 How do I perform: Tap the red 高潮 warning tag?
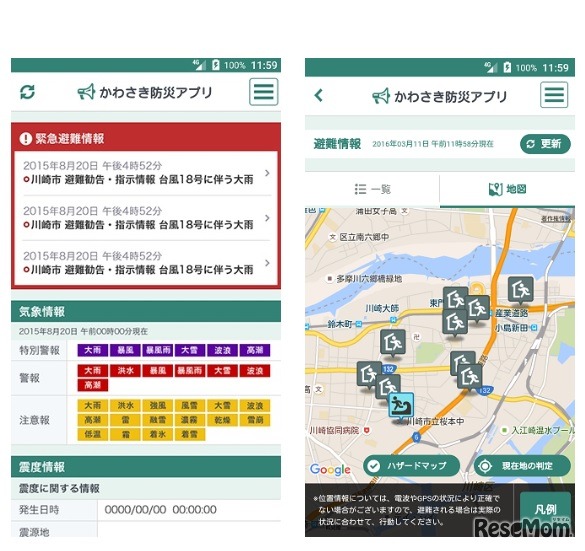coord(93,385)
